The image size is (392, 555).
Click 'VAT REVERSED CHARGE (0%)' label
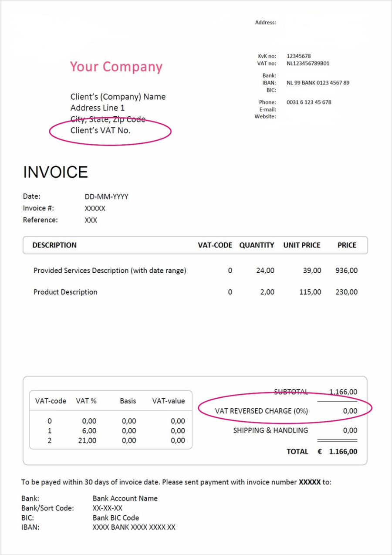click(261, 411)
